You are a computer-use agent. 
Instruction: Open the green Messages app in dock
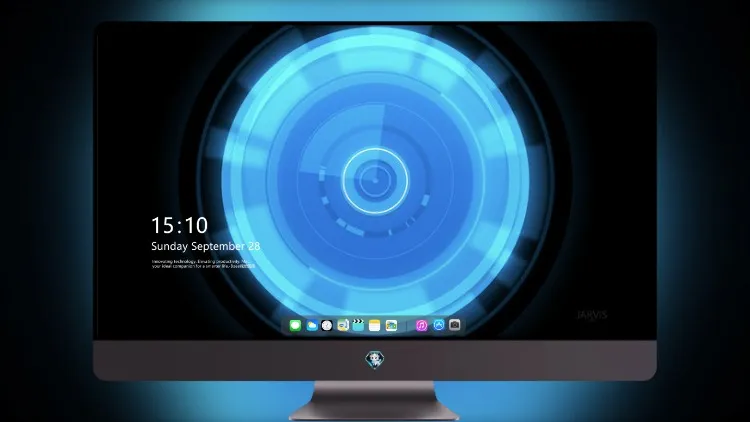(x=295, y=325)
